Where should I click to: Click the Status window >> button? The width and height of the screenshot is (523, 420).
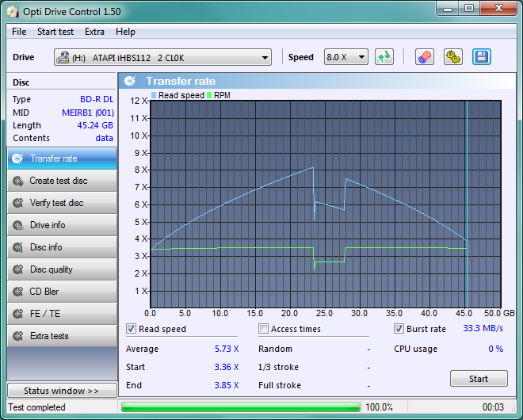[x=62, y=391]
